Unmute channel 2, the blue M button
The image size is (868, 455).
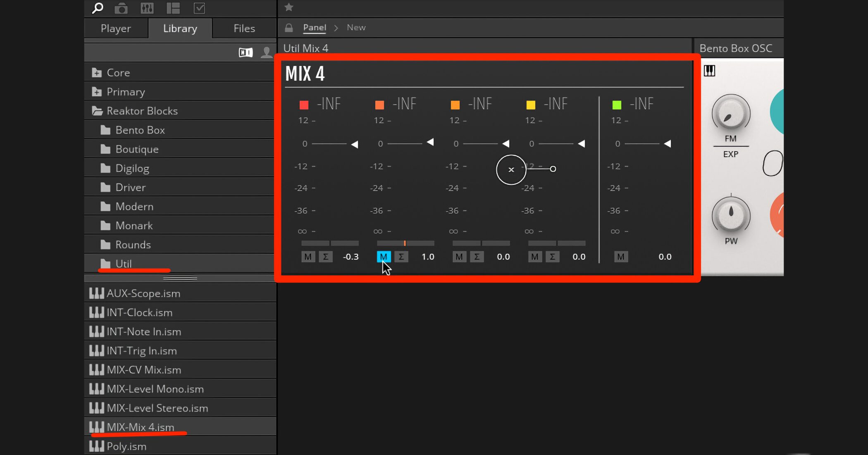coord(384,257)
